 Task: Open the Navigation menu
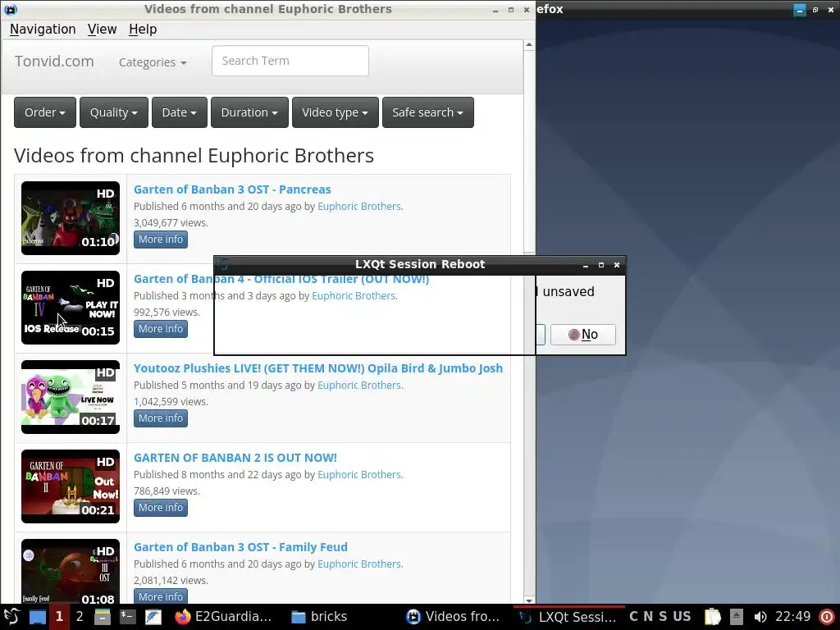point(43,29)
